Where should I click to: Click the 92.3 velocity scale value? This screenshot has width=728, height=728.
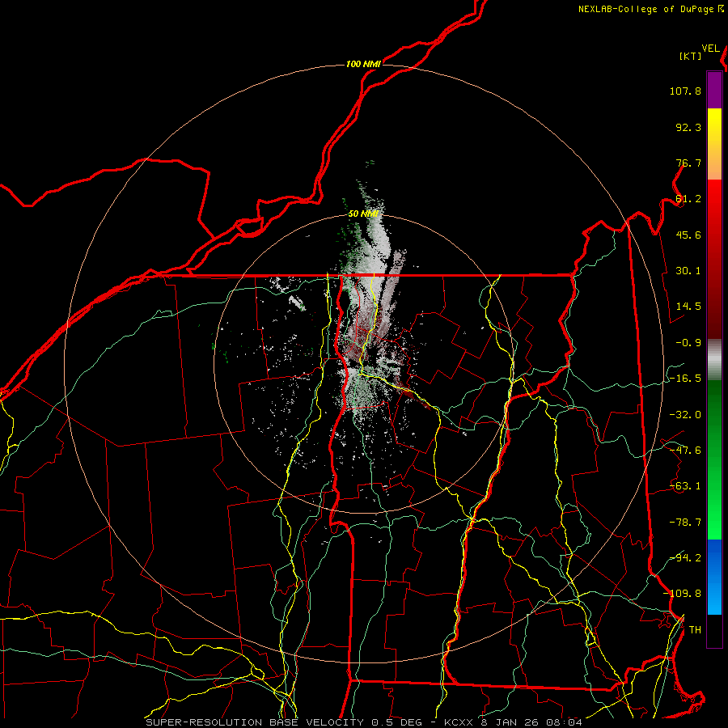(x=688, y=127)
